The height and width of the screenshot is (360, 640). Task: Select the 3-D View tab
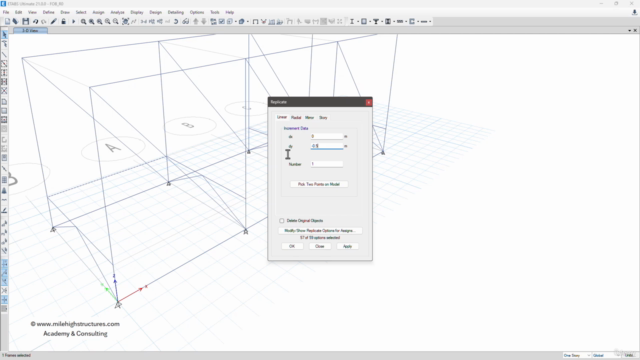pos(30,31)
